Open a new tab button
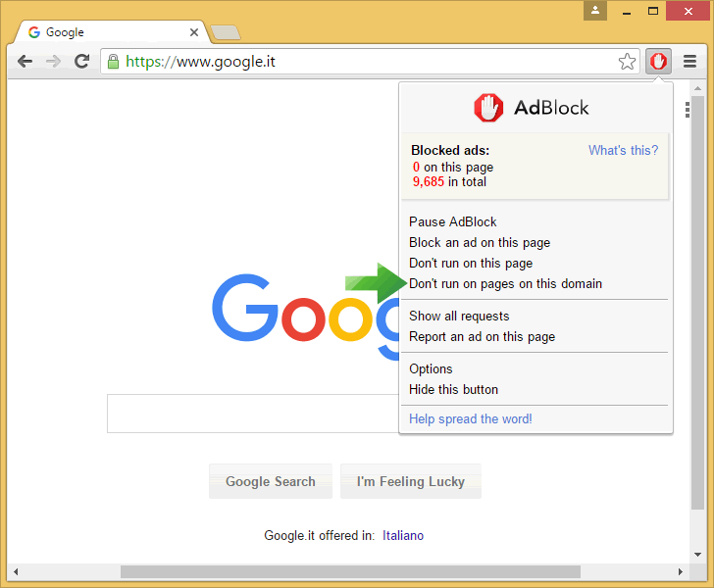This screenshot has width=714, height=588. [x=226, y=32]
